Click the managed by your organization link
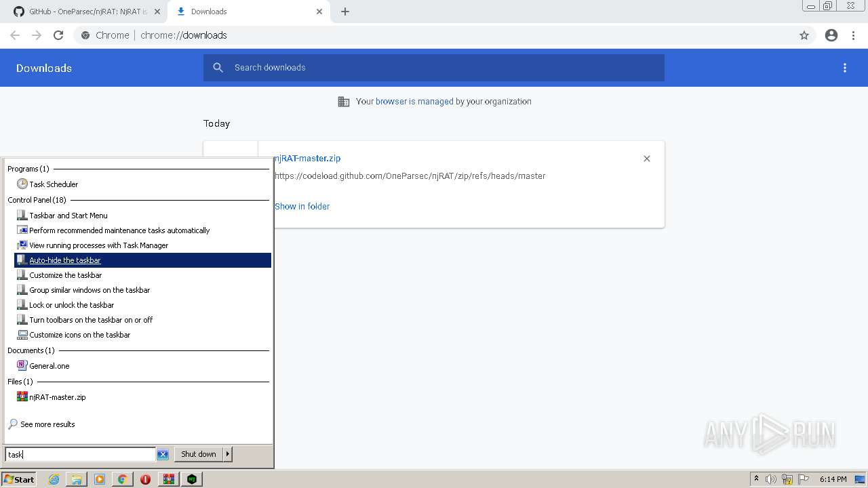Image resolution: width=868 pixels, height=488 pixels. [414, 102]
